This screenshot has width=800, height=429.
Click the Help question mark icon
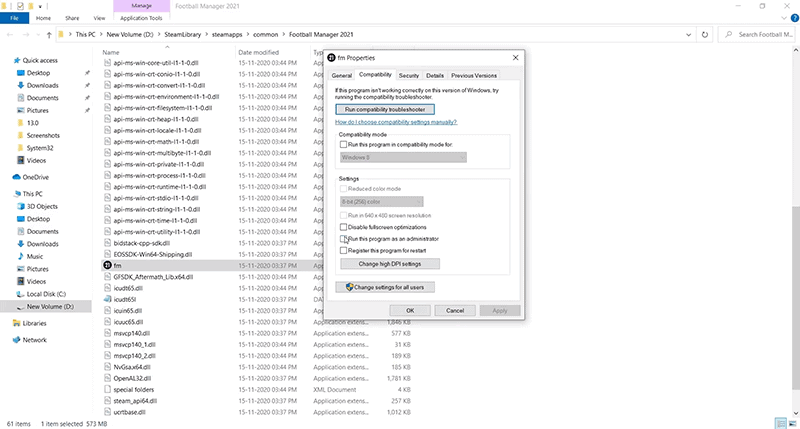click(x=794, y=18)
